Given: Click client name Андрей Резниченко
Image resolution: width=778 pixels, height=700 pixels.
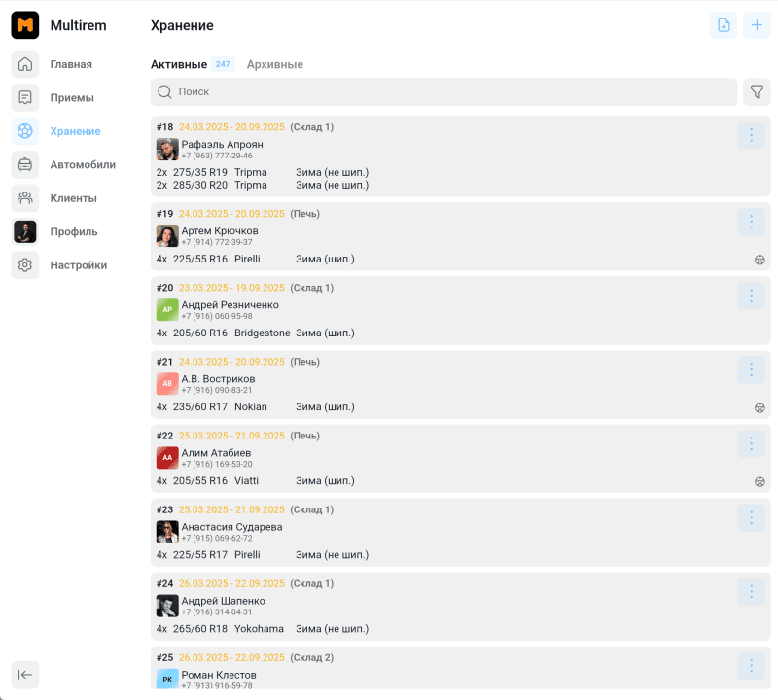Looking at the screenshot, I should coord(230,304).
